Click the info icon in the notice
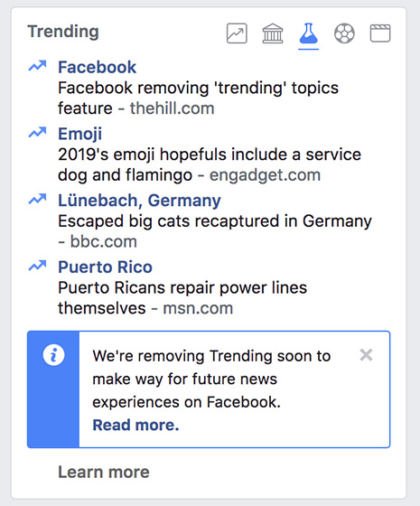420x506 pixels. (x=53, y=355)
